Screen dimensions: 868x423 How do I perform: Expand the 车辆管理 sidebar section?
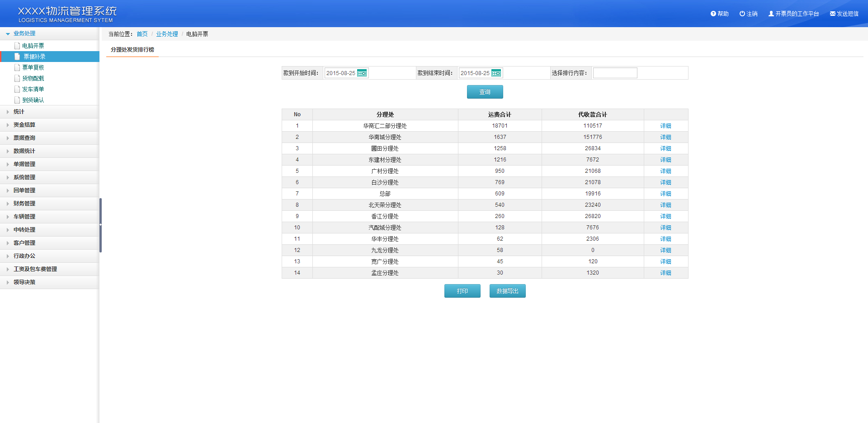(x=49, y=217)
